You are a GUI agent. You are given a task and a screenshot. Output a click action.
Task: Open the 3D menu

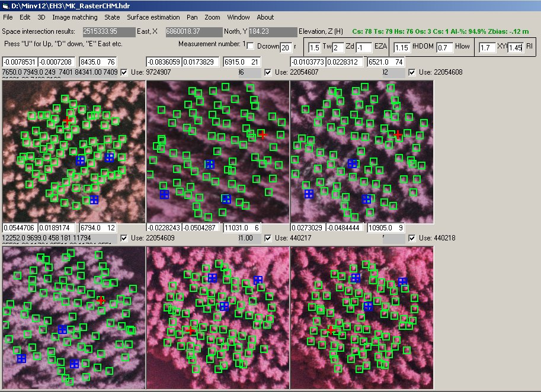41,17
